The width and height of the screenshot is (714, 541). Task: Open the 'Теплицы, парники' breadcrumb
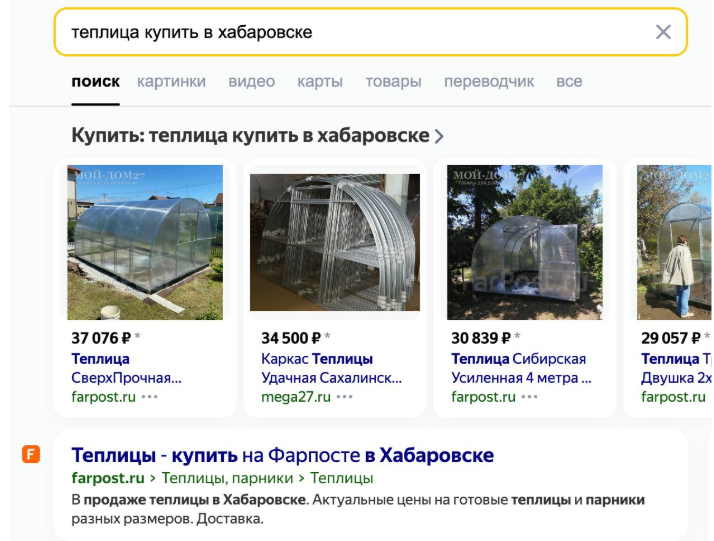click(227, 478)
